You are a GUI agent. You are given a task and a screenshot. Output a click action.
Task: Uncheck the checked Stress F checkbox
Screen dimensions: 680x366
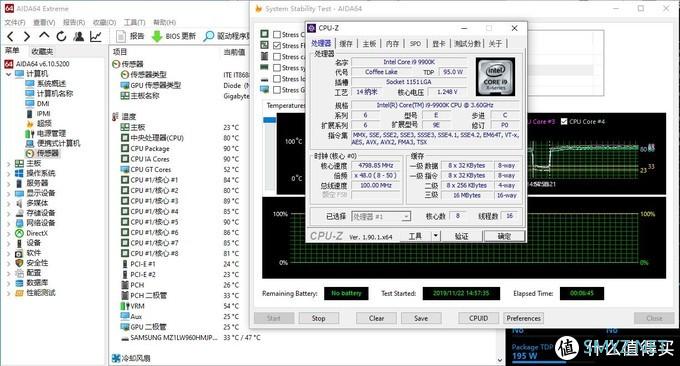tap(277, 45)
